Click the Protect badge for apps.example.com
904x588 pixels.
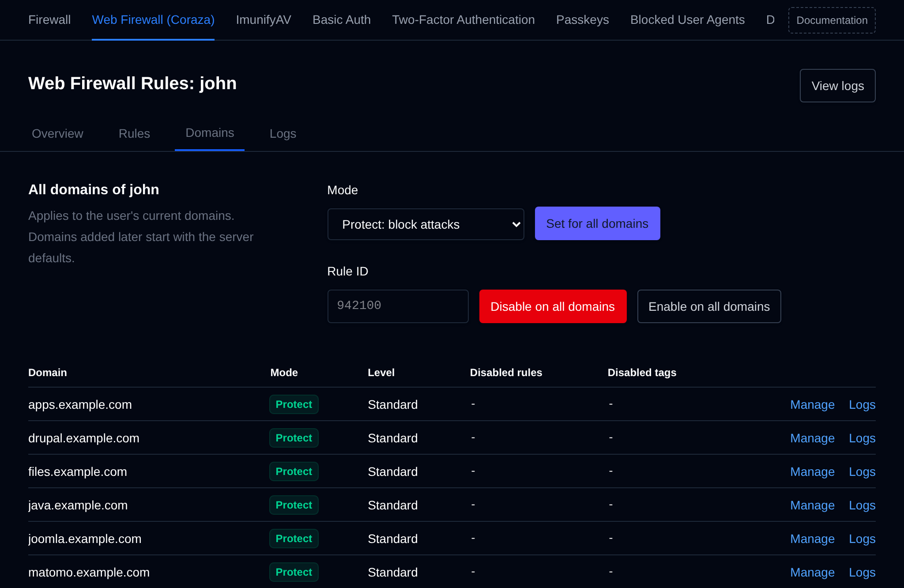click(294, 404)
